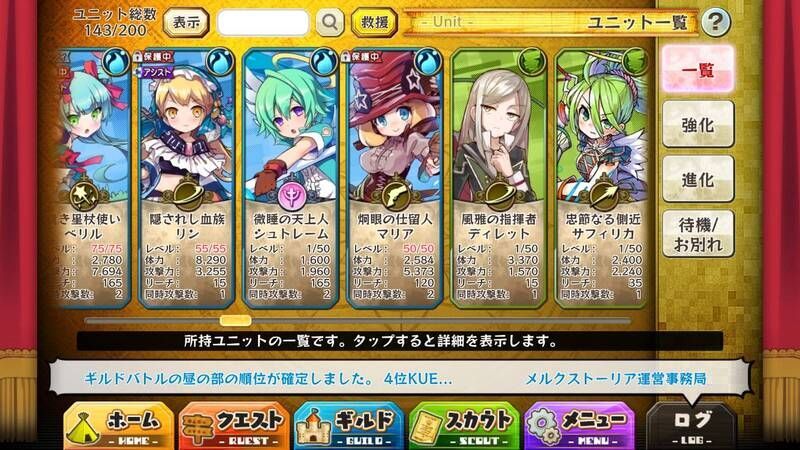Toggle the 保護中 lock on マリア's card
Screen dimensions: 800x450
click(360, 57)
